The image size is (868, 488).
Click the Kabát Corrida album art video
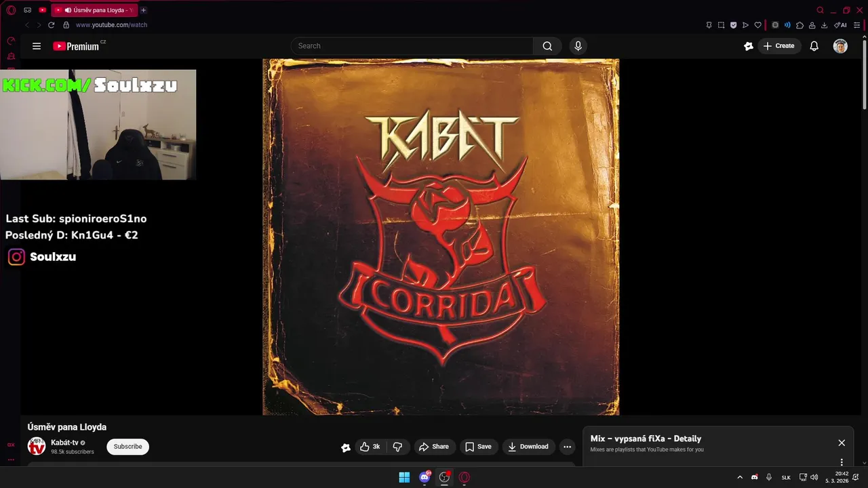[x=441, y=237]
